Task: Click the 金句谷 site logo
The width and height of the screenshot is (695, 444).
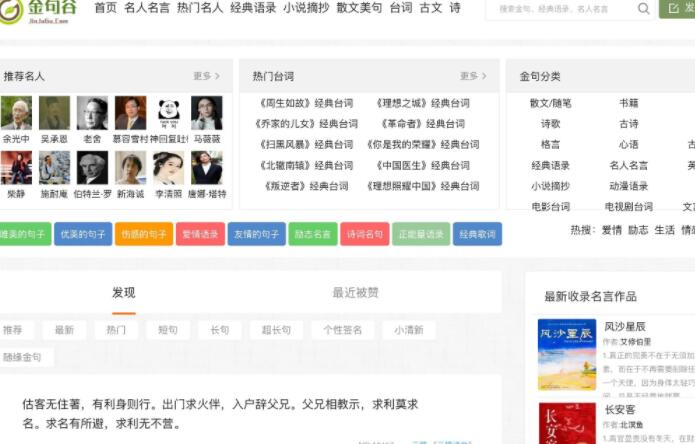Action: coord(39,11)
